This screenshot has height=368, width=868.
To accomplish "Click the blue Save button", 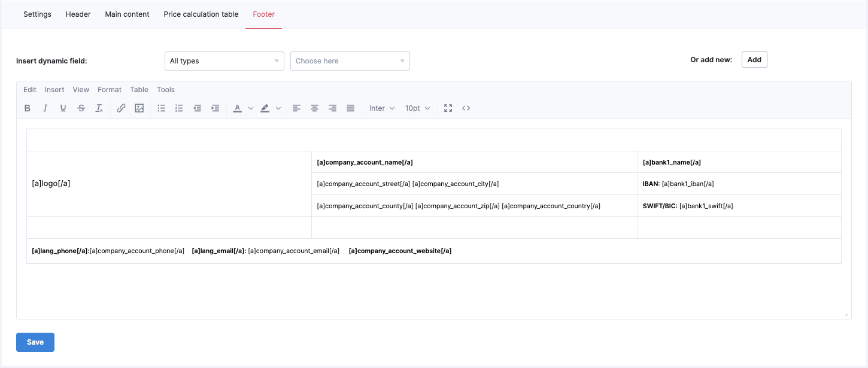I will 35,342.
